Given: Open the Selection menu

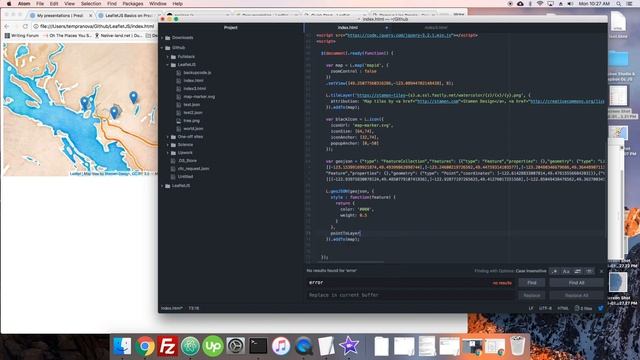Looking at the screenshot, I should coord(91,4).
